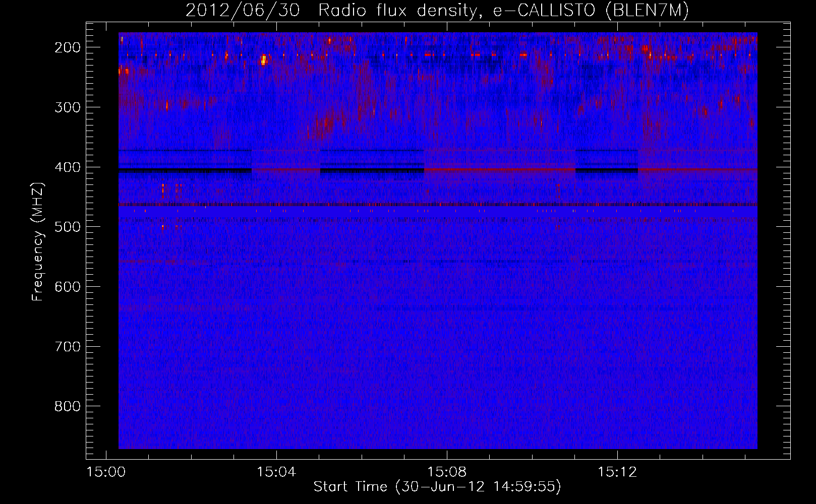Click the bright yellow burst near 220 MHz
The width and height of the screenshot is (816, 504).
coord(263,60)
